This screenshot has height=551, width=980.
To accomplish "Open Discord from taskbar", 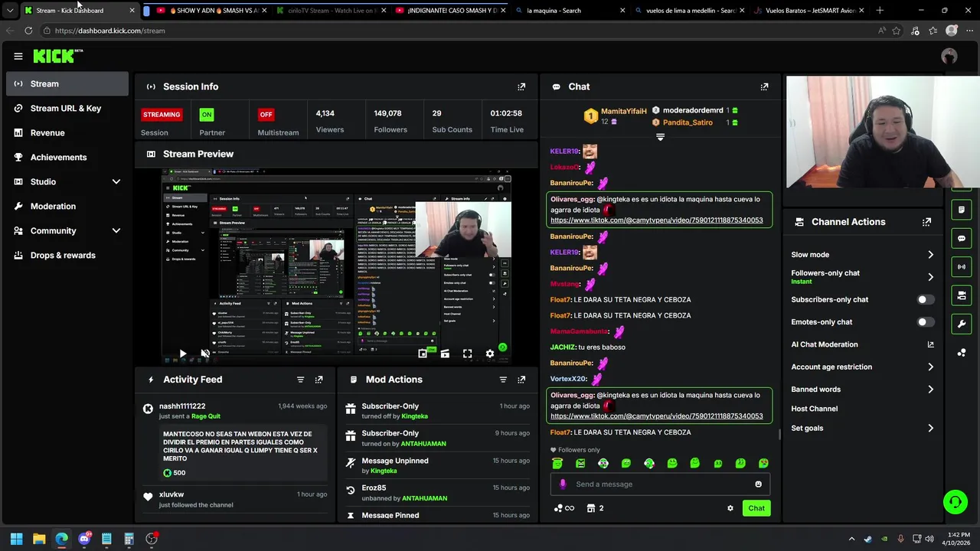I will 84,539.
